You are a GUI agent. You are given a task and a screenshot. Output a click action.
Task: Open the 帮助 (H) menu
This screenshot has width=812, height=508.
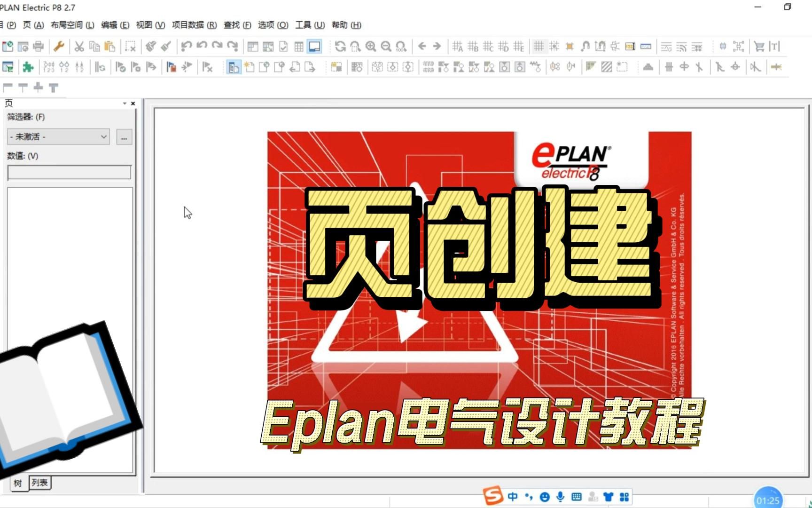point(346,25)
